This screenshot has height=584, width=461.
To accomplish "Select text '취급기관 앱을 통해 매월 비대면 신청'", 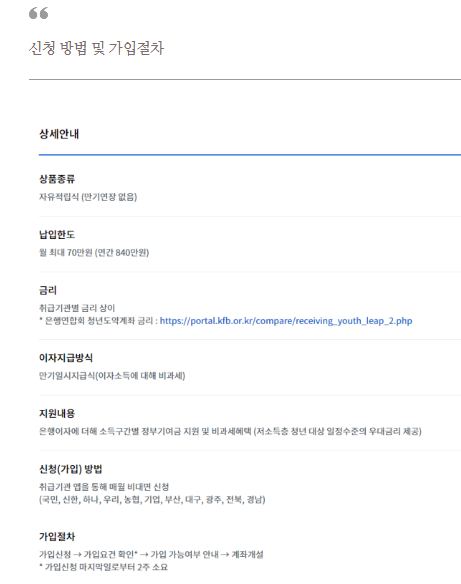I will (x=104, y=487).
